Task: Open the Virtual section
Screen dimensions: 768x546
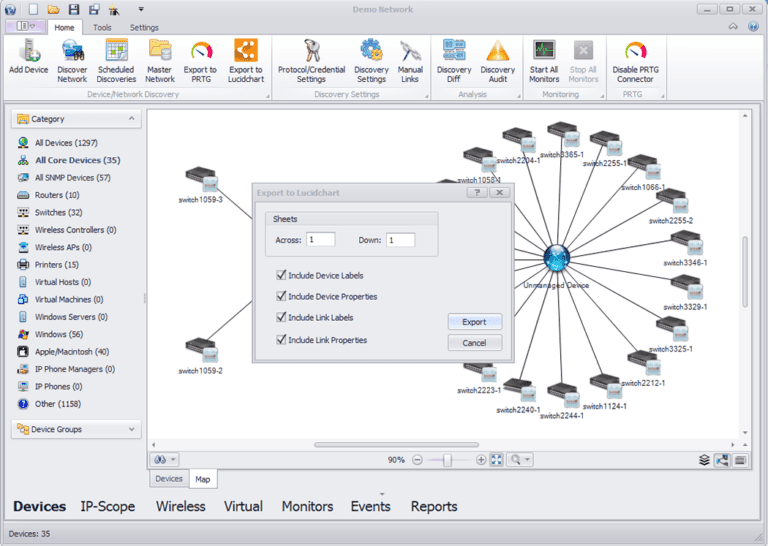Action: click(243, 506)
